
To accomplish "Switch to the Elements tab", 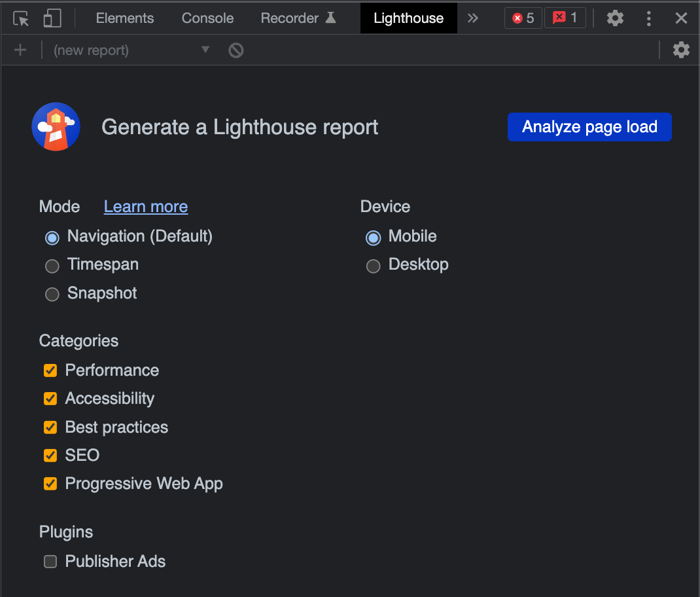I will (124, 18).
